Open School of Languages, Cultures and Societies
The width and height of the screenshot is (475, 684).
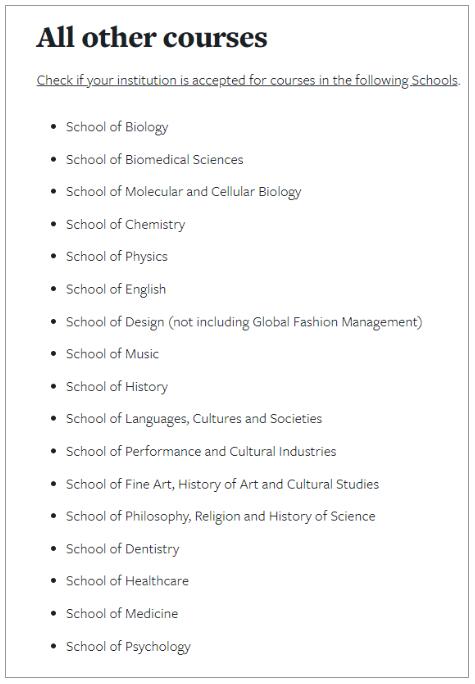(194, 419)
